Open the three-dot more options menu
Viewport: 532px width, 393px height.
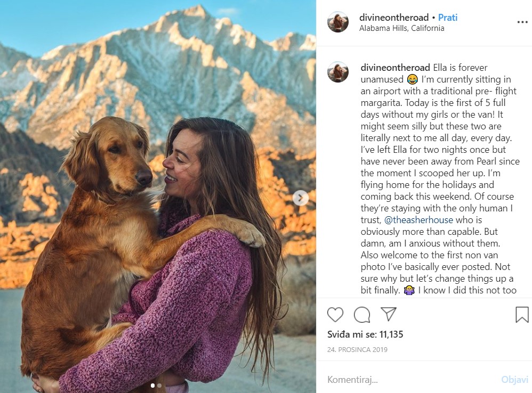pyautogui.click(x=522, y=22)
